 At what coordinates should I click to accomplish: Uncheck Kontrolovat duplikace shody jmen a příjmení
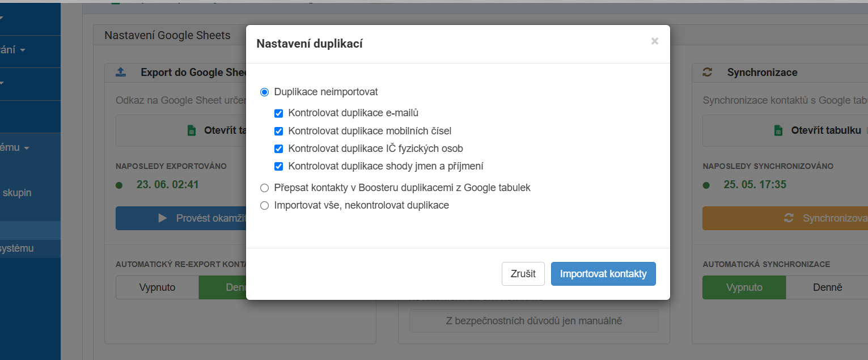[278, 166]
